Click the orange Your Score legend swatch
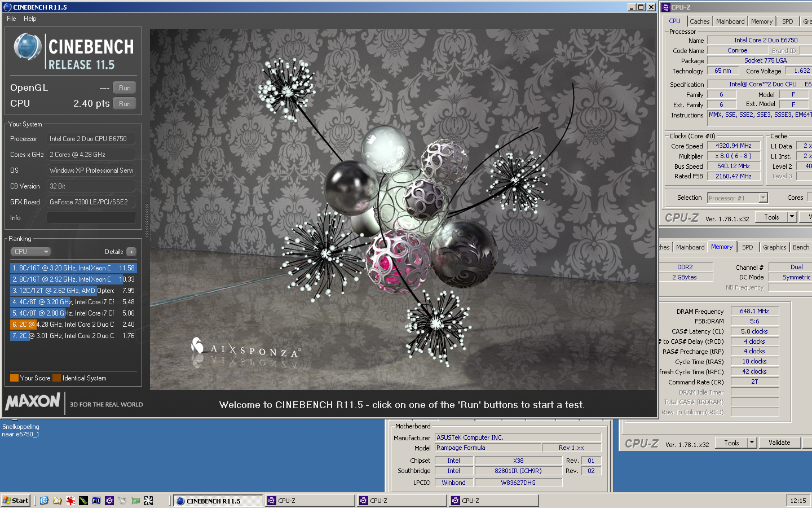812x508 pixels. [x=14, y=378]
